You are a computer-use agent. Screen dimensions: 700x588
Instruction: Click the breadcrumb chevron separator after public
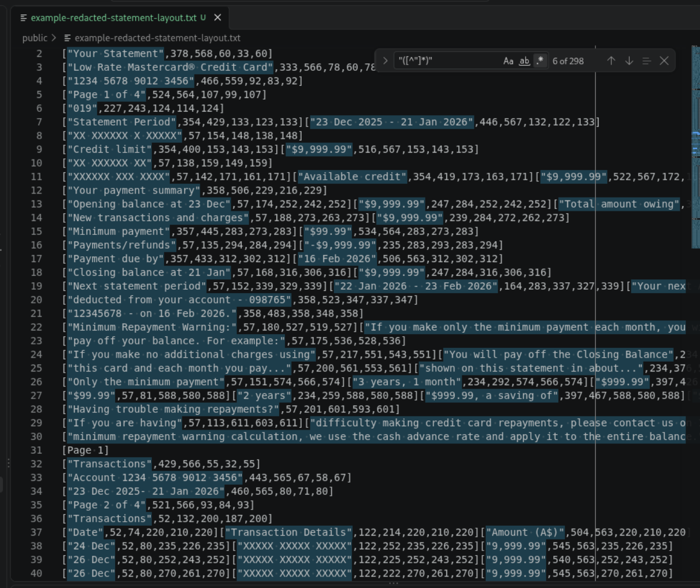point(54,38)
